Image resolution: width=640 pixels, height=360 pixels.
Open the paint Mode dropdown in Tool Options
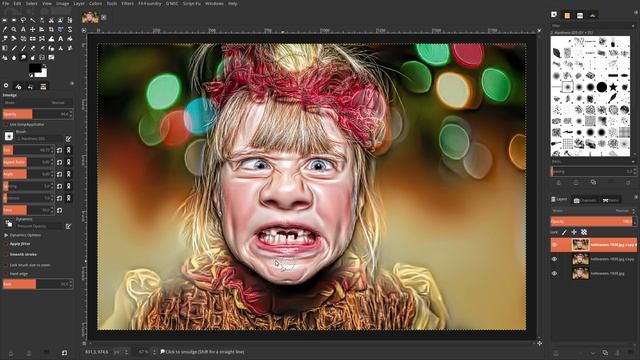[x=38, y=103]
